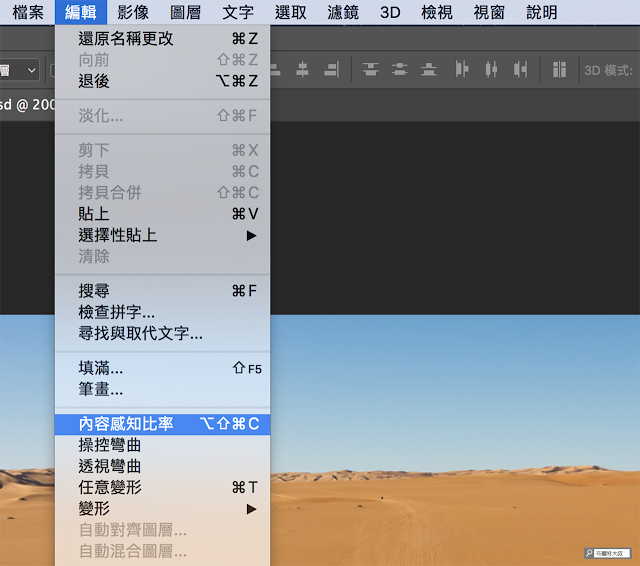Click the greyed 清除 clear item
The width and height of the screenshot is (640, 566).
(162, 257)
